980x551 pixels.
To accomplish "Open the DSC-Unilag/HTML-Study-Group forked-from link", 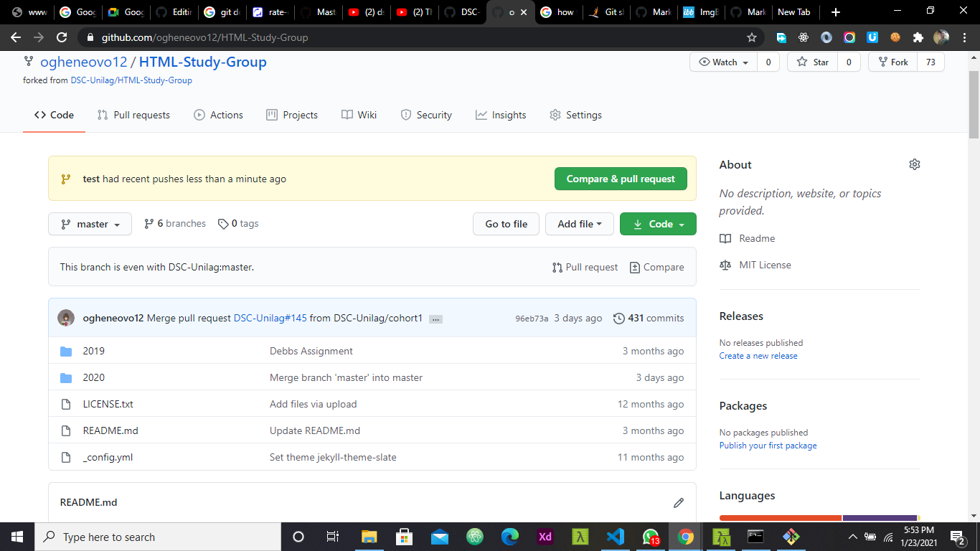I will click(131, 80).
